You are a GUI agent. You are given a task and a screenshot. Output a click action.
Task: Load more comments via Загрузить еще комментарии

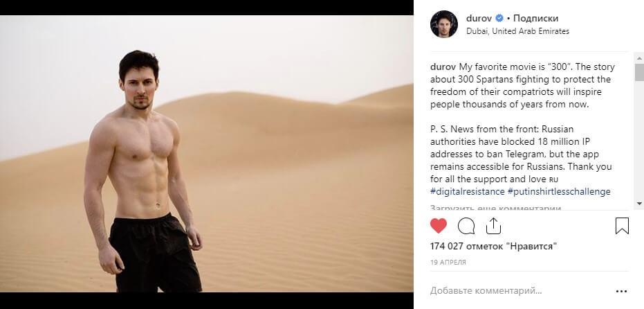coord(495,209)
